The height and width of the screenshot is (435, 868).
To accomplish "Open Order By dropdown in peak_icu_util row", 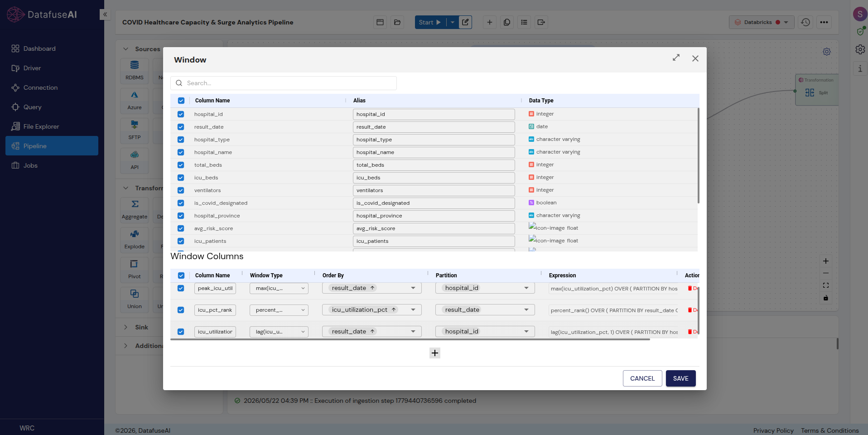I will pos(372,288).
